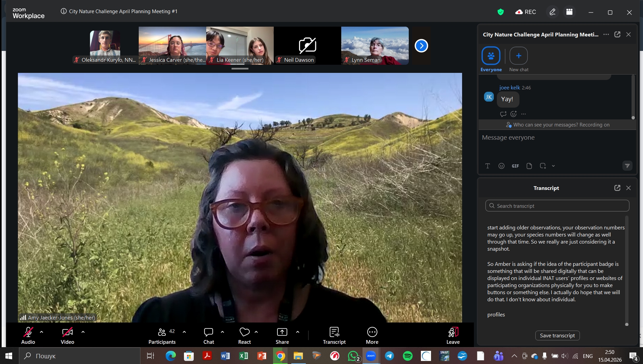Click the Leave meeting button
The height and width of the screenshot is (364, 643).
pos(453,336)
